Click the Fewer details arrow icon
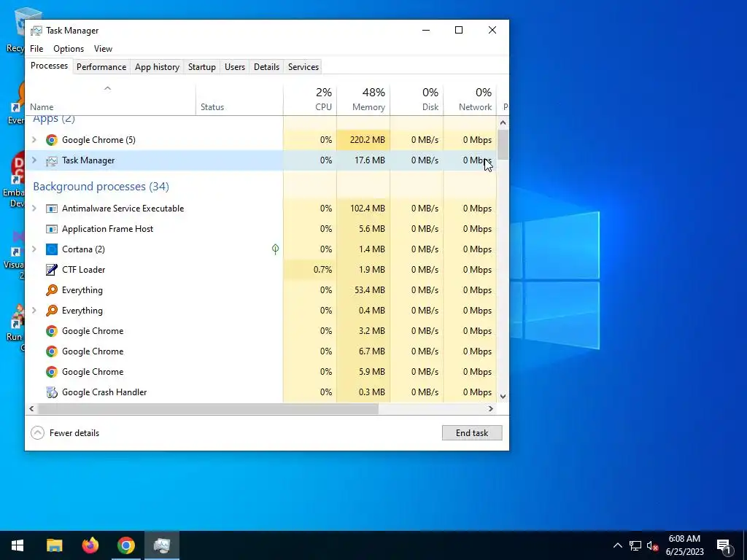The image size is (747, 560). coord(38,433)
